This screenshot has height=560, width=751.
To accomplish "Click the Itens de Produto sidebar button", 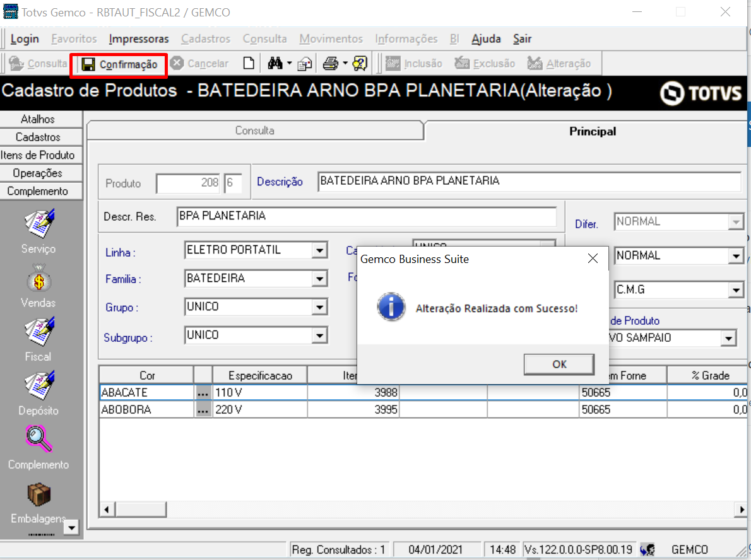I will click(37, 155).
